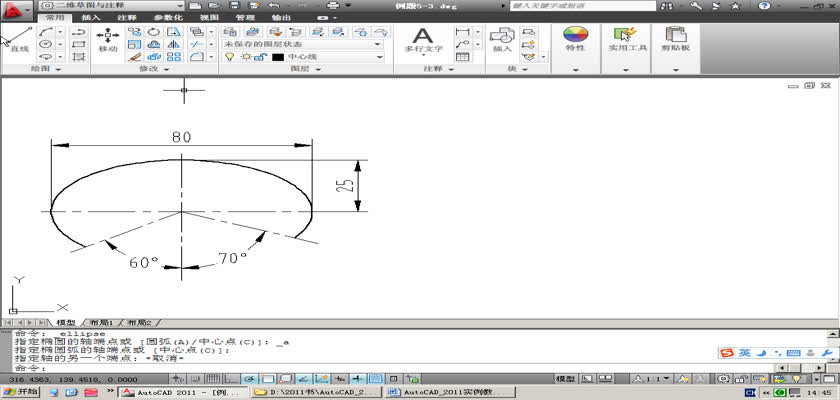Toggle layer lock icon for 中心线

tap(260, 57)
